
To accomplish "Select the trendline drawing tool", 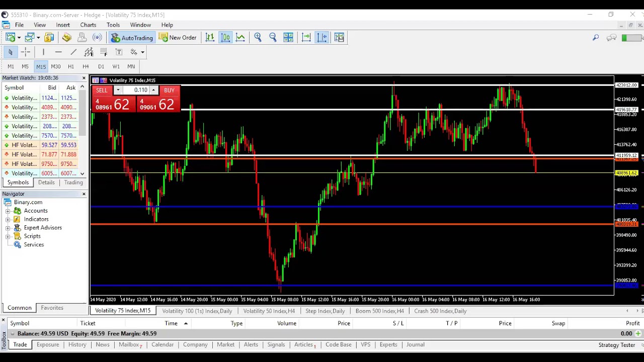I will coord(73,52).
